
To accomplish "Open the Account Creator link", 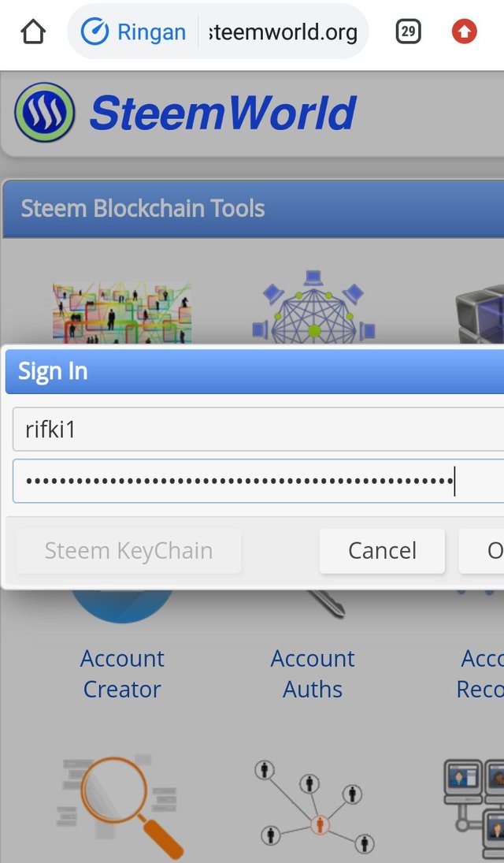I will click(x=122, y=674).
